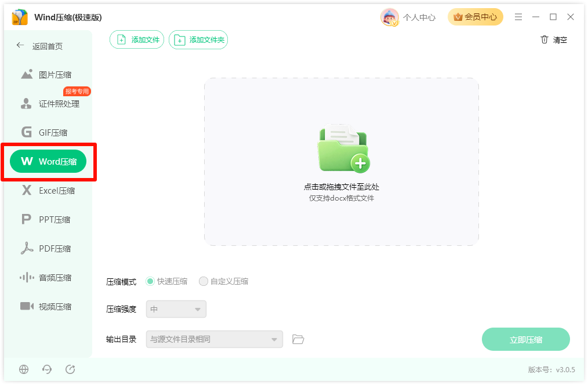The image size is (588, 385).
Task: Start compression with 立即压缩 button
Action: pos(526,339)
